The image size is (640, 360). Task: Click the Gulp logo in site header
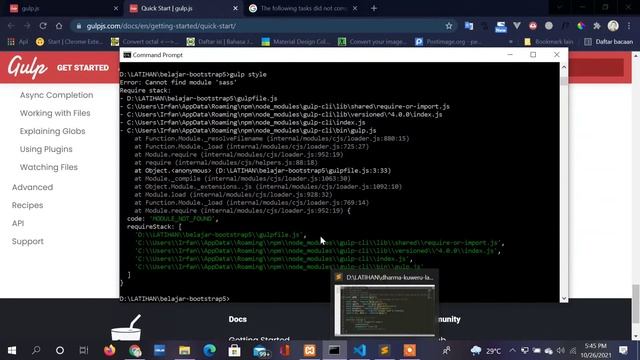27,67
